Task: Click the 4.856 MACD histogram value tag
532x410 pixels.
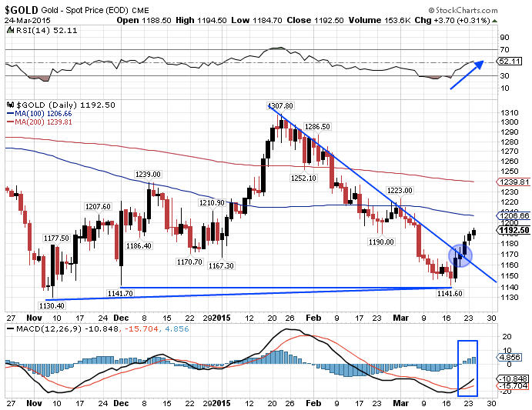Action: (509, 357)
